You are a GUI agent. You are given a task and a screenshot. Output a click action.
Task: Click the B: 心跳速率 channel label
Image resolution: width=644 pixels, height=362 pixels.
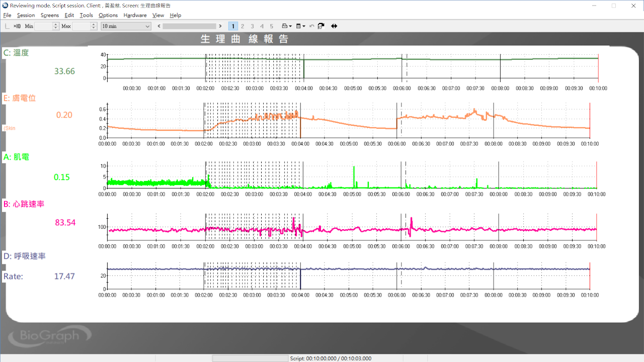pyautogui.click(x=24, y=204)
